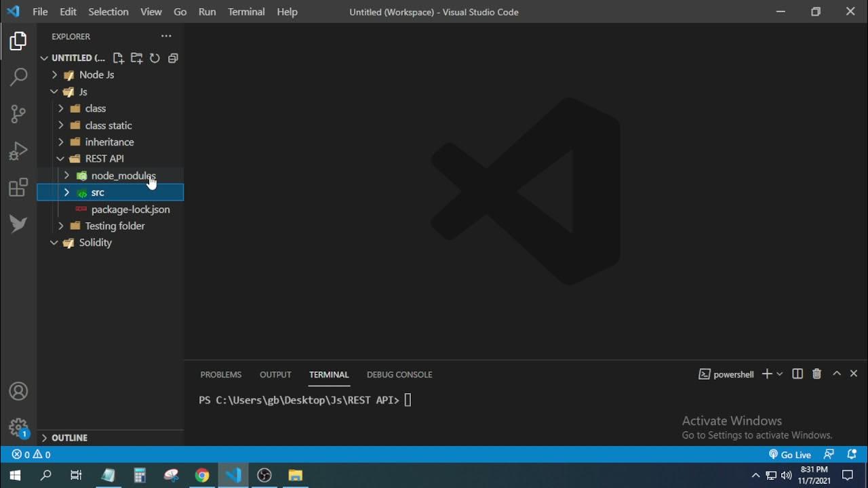The image size is (868, 488).
Task: Open the Manage gear icon
Action: [18, 427]
